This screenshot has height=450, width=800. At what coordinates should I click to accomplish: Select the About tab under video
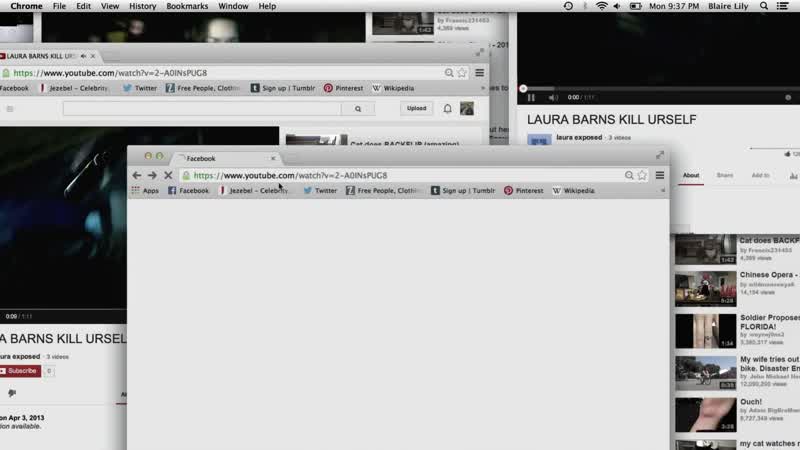[x=691, y=176]
